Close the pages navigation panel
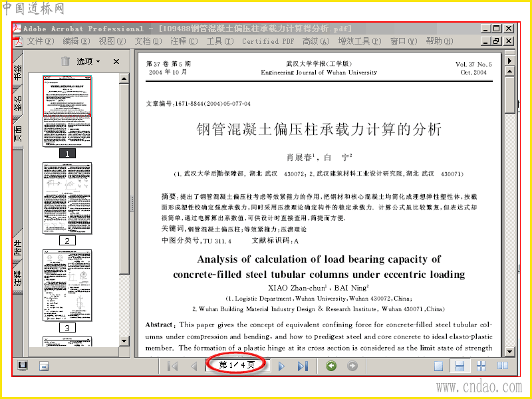This screenshot has height=399, width=532. pos(116,61)
